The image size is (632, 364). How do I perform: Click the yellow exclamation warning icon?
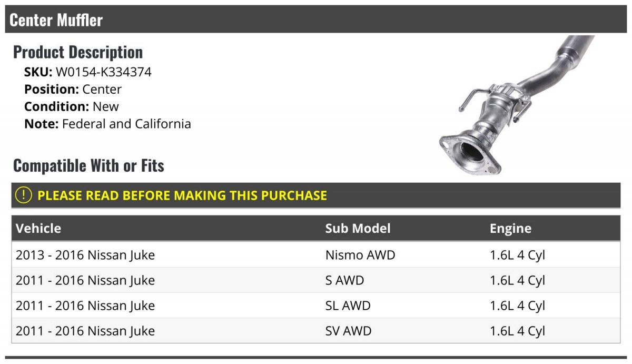pyautogui.click(x=24, y=195)
